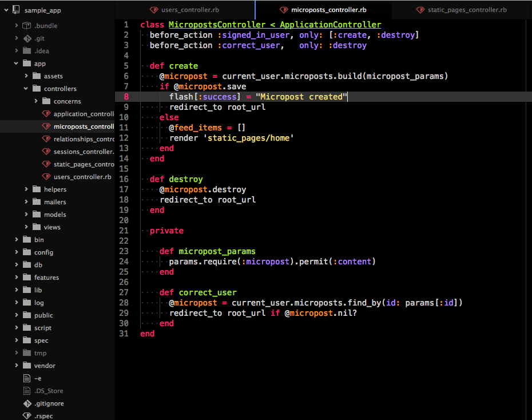Click the Git icon next to .gitignore
The image size is (532, 420).
pyautogui.click(x=27, y=403)
